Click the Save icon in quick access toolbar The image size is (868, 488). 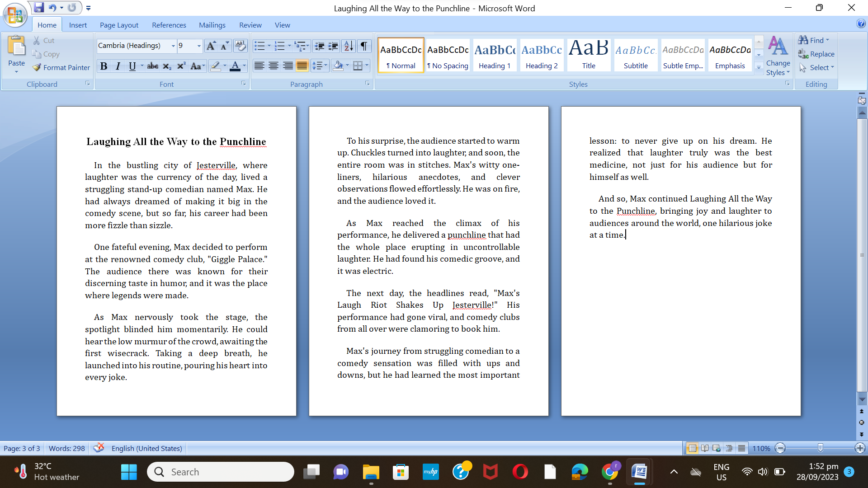click(39, 8)
